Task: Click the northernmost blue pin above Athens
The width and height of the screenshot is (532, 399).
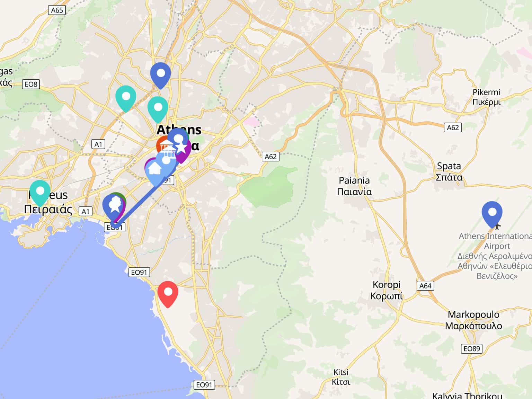Action: [x=161, y=76]
